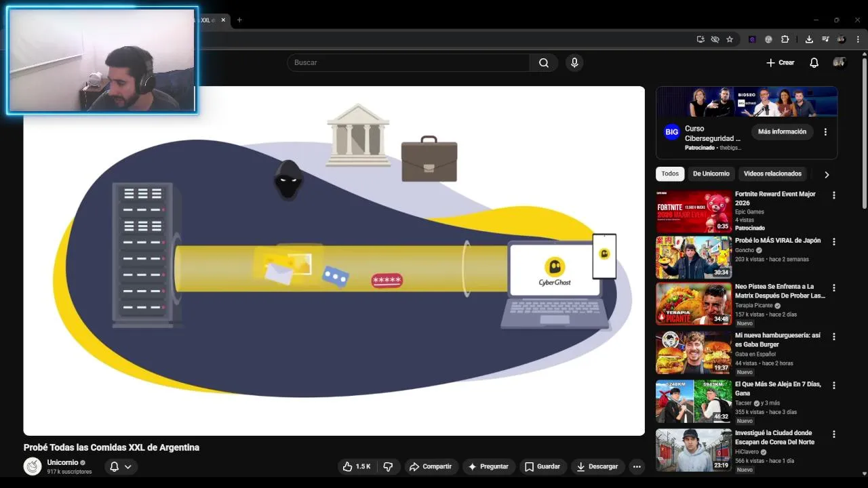Image resolution: width=868 pixels, height=488 pixels.
Task: Open options for Curso Ciberseguridad ad
Action: pos(825,131)
